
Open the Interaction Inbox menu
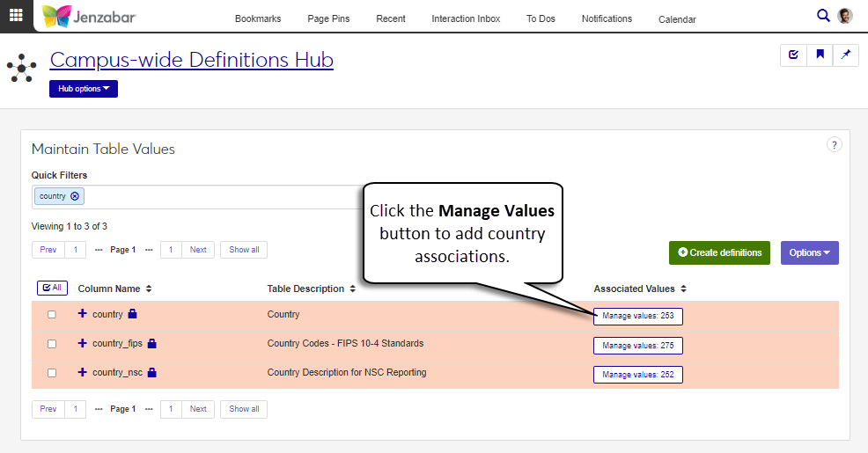[x=466, y=18]
